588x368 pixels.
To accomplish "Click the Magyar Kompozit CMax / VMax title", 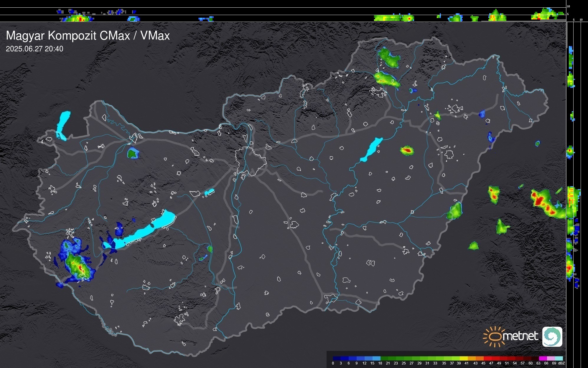I will point(88,36).
